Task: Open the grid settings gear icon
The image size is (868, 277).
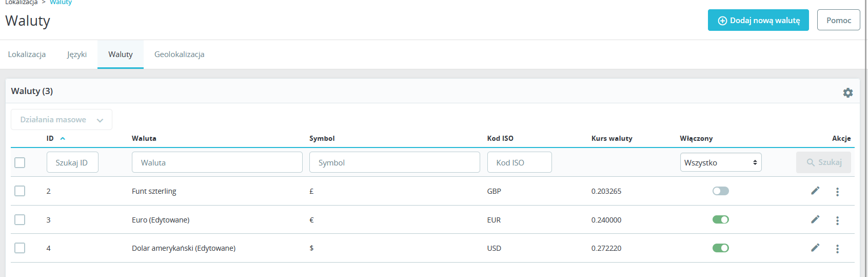Action: pos(848,93)
